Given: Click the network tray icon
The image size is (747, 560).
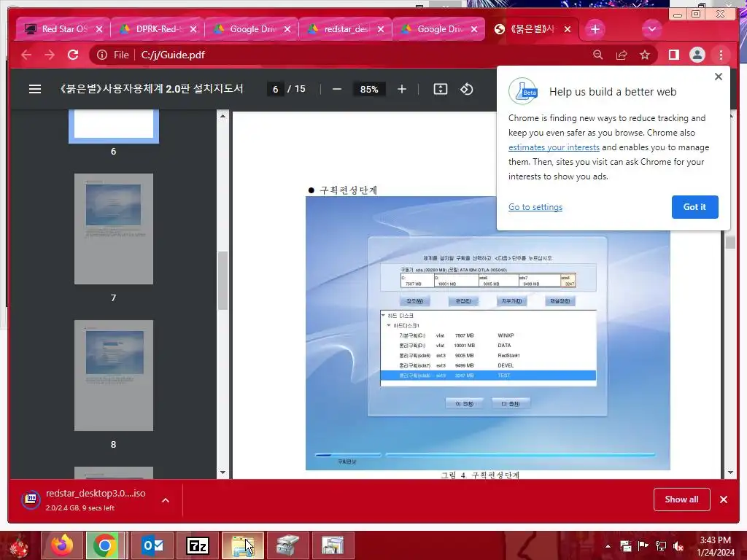Looking at the screenshot, I should pos(661,546).
